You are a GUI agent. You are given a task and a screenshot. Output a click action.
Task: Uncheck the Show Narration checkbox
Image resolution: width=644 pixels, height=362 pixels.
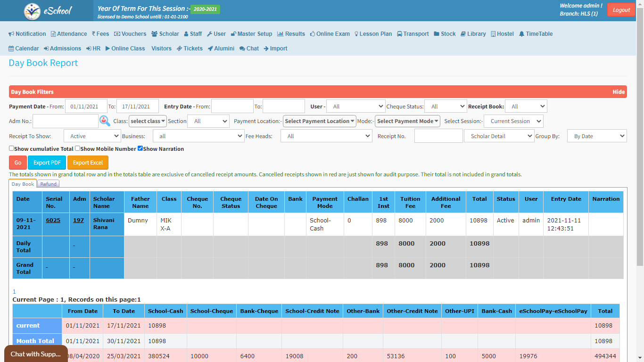(x=140, y=148)
